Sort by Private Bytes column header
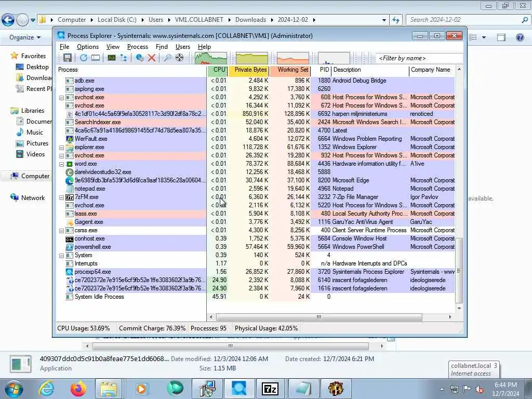 (248, 70)
